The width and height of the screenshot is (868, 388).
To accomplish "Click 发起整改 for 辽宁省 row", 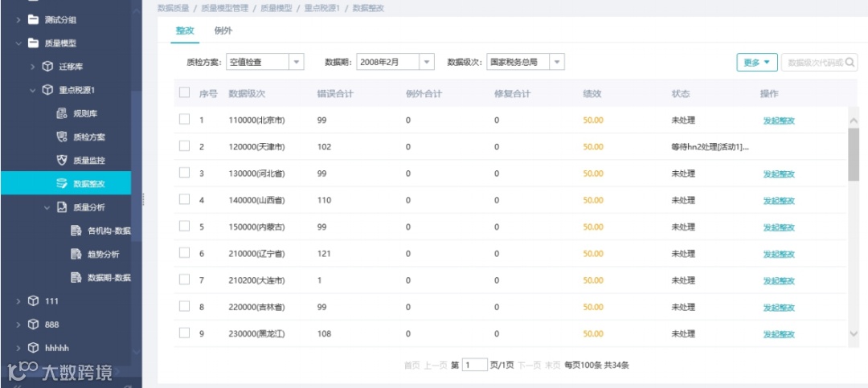I will [x=779, y=254].
